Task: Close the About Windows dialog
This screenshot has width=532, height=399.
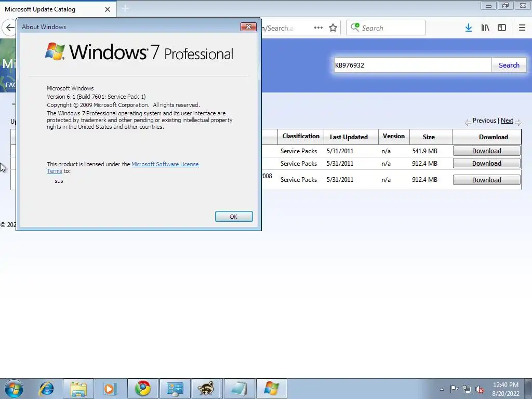Action: (248, 26)
